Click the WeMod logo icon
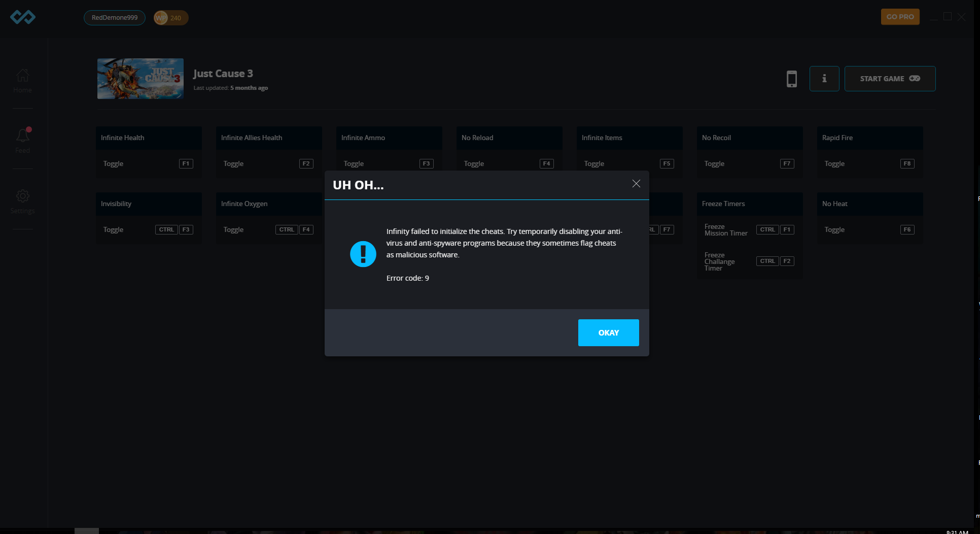The height and width of the screenshot is (534, 980). point(23,17)
